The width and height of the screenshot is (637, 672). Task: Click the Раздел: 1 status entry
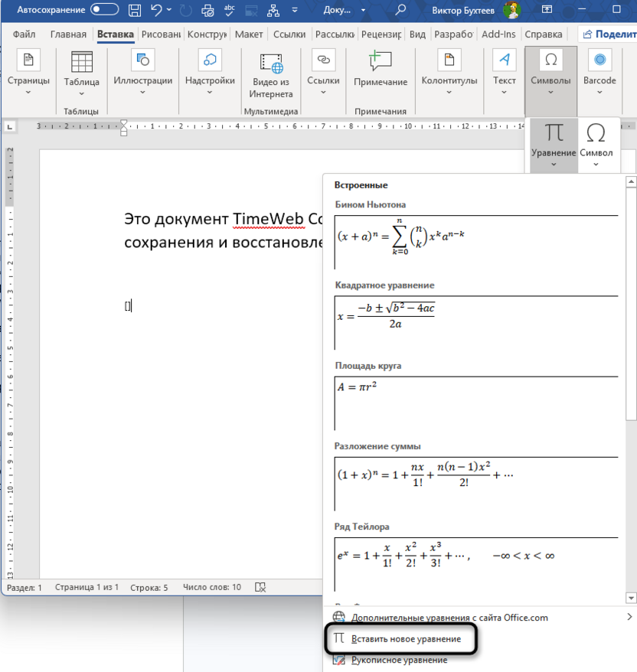click(24, 588)
